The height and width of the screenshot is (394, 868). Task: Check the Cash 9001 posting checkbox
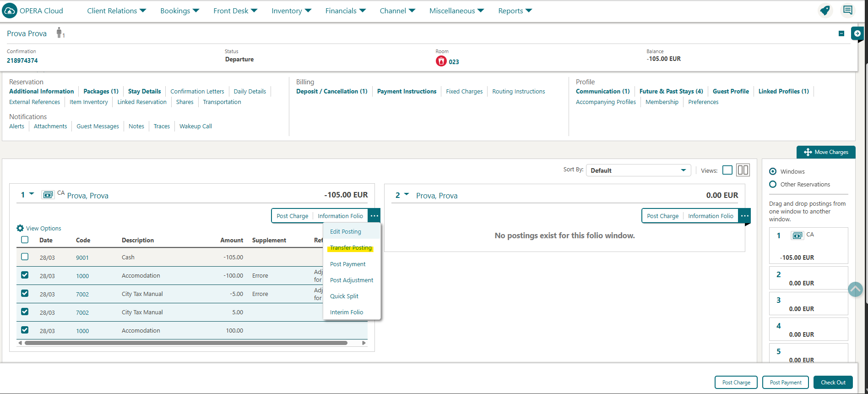coord(25,257)
